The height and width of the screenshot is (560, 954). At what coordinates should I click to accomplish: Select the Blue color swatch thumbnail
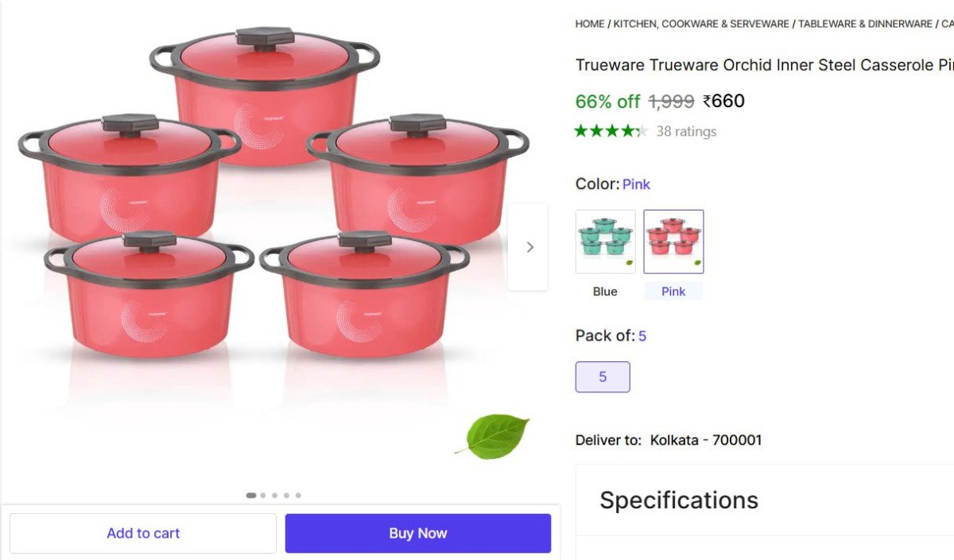click(x=605, y=241)
